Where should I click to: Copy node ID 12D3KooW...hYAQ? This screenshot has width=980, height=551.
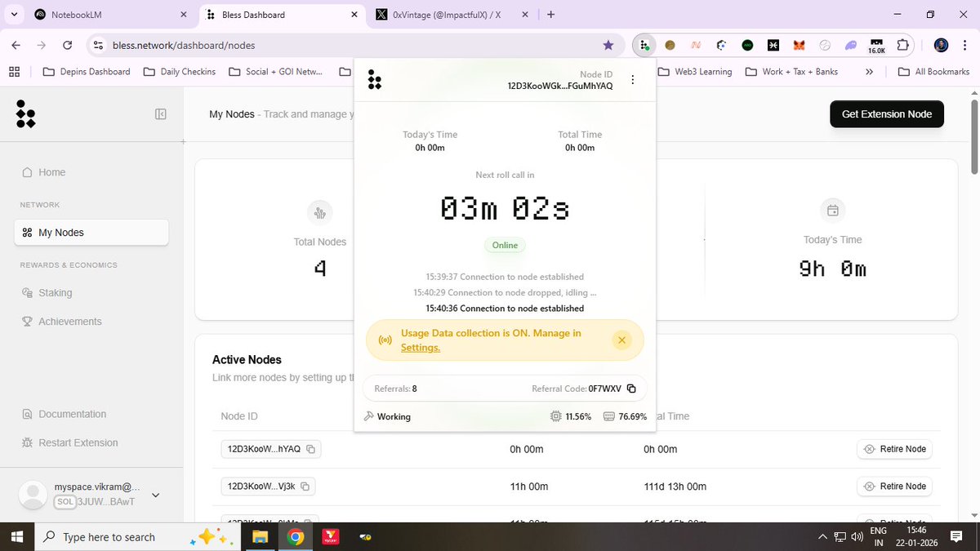click(x=310, y=449)
